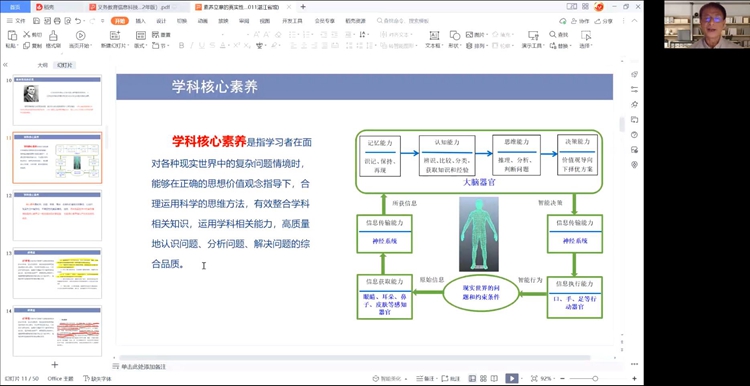Switch to the 幻灯片 (Slides) pane tab
The image size is (750, 386).
[x=64, y=65]
